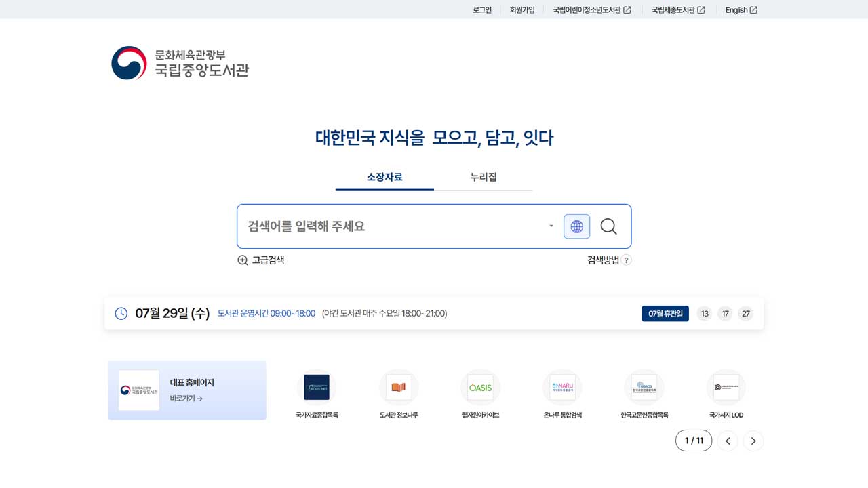Click the 로그인 link
This screenshot has height=488, width=868.
482,9
